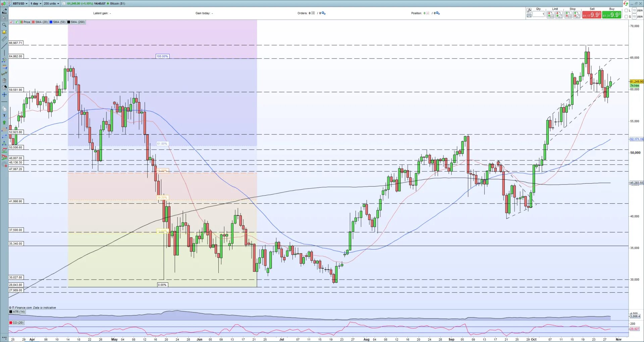
Task: Open the alert bell tool
Action: pyautogui.click(x=4, y=32)
